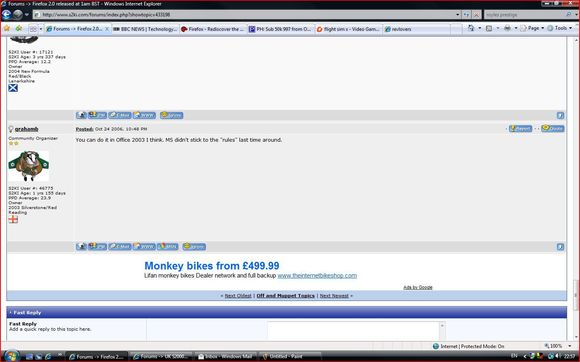The height and width of the screenshot is (362, 580).
Task: Close the Forums Firefox 2.0 tab
Action: 107,29
